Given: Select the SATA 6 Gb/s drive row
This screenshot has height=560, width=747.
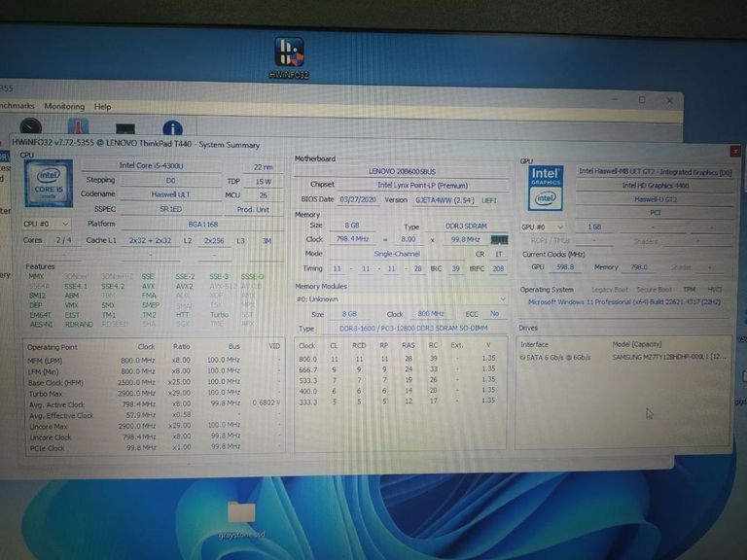Looking at the screenshot, I should tap(622, 357).
